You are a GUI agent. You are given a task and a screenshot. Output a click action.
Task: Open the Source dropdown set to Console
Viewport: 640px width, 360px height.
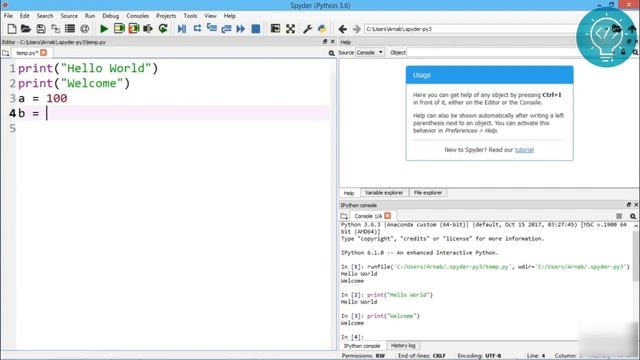click(x=370, y=52)
